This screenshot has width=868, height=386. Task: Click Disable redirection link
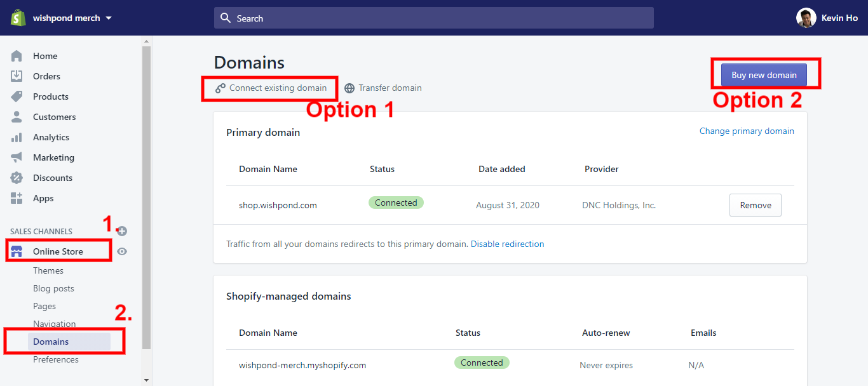tap(507, 244)
